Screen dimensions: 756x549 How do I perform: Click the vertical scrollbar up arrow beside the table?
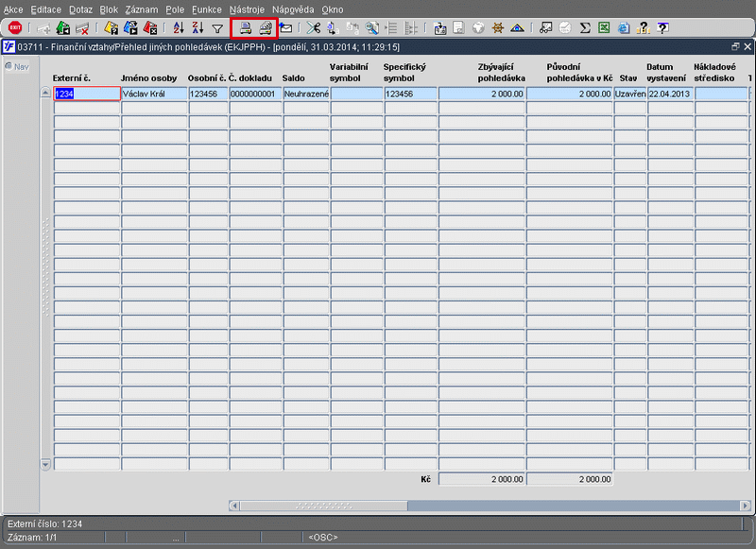[x=45, y=93]
